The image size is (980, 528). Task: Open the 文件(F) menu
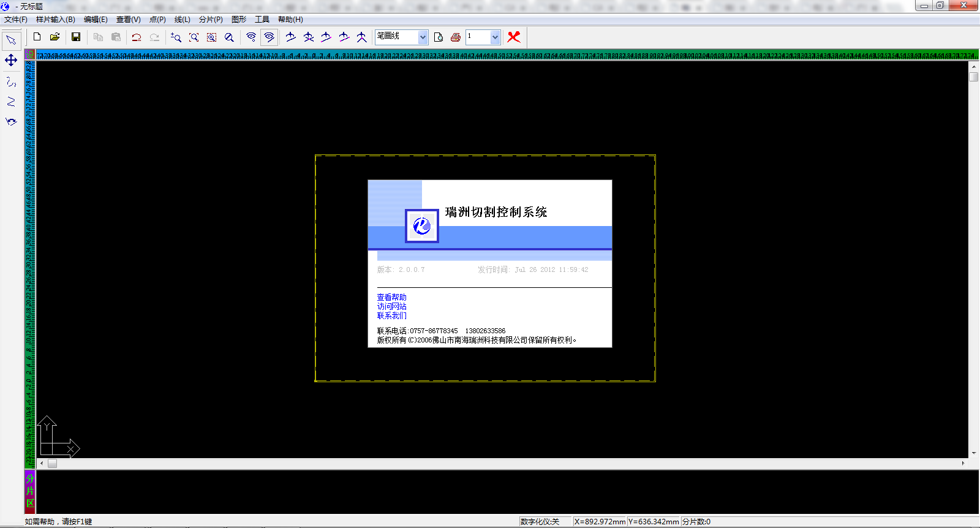(x=16, y=20)
